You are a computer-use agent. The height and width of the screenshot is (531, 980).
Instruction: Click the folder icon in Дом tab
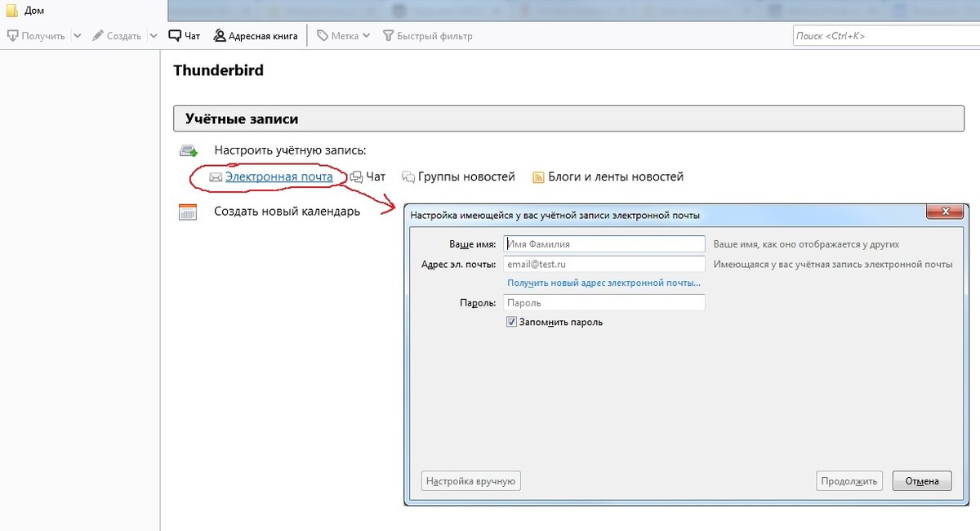point(12,11)
